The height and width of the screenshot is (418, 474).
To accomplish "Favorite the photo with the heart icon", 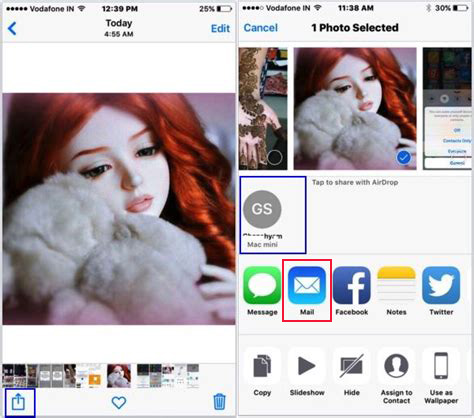I will (x=119, y=403).
